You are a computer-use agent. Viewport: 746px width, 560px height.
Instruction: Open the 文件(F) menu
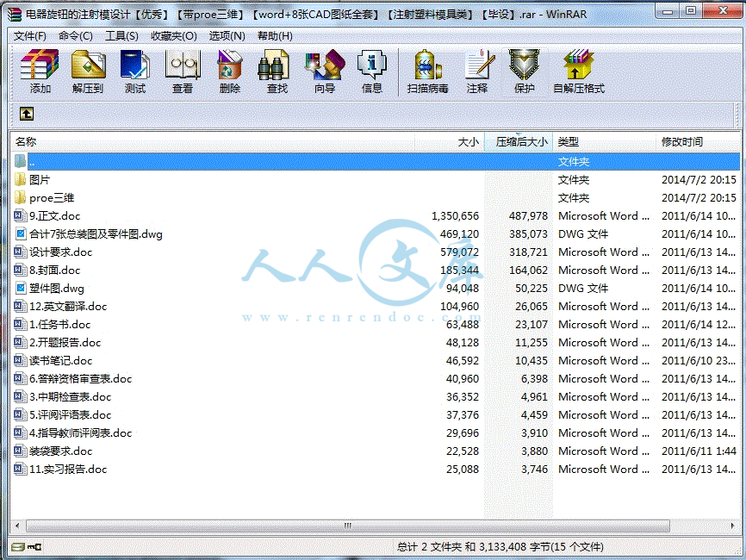pyautogui.click(x=29, y=35)
